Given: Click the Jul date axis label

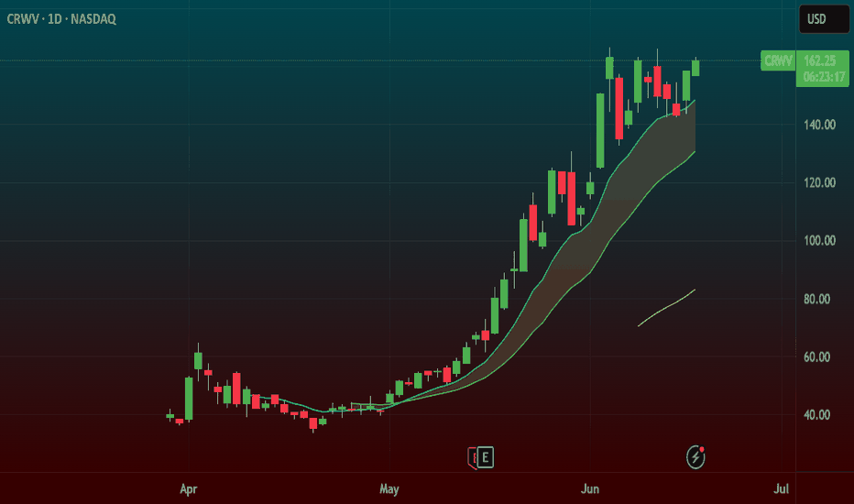Looking at the screenshot, I should point(781,488).
